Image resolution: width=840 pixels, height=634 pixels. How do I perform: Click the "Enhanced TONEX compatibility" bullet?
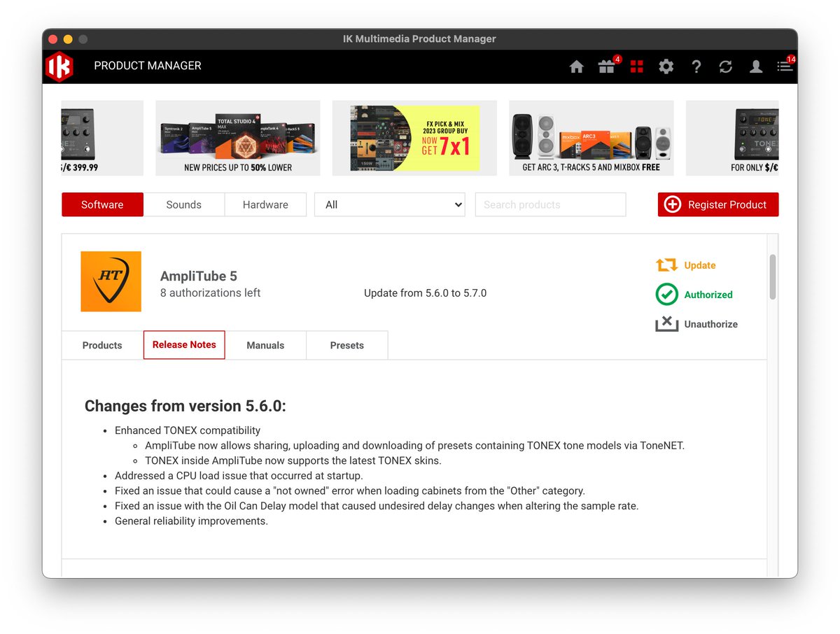(188, 430)
